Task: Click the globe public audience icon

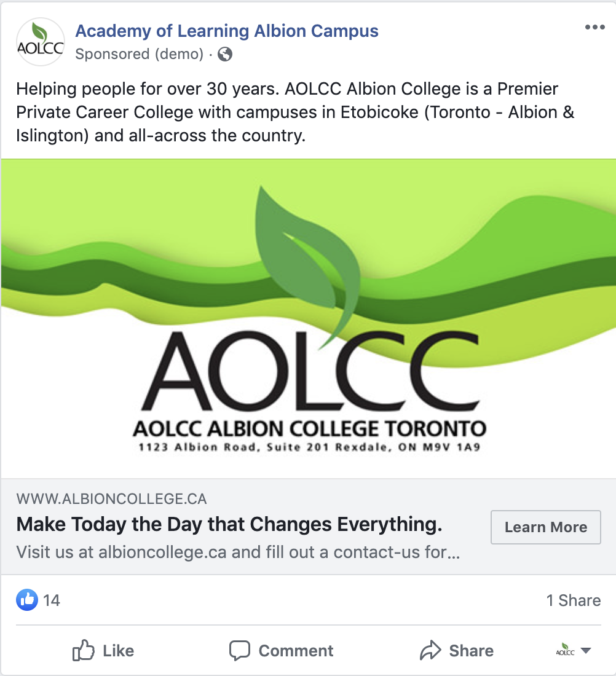Action: pos(225,55)
